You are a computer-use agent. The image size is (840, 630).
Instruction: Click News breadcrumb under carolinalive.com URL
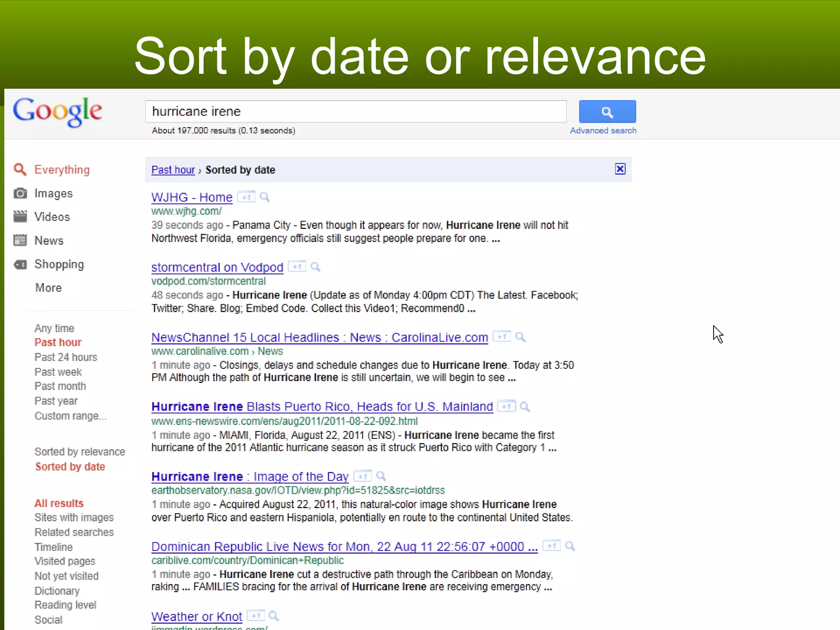coord(270,351)
